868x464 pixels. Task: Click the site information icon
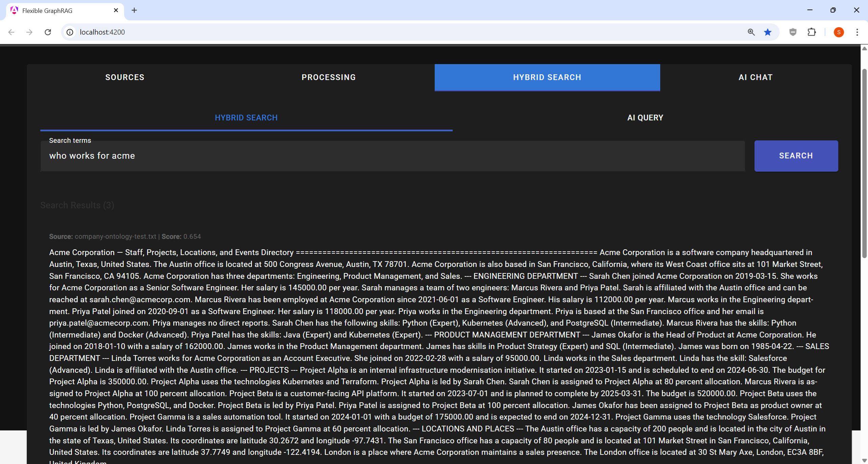point(70,32)
